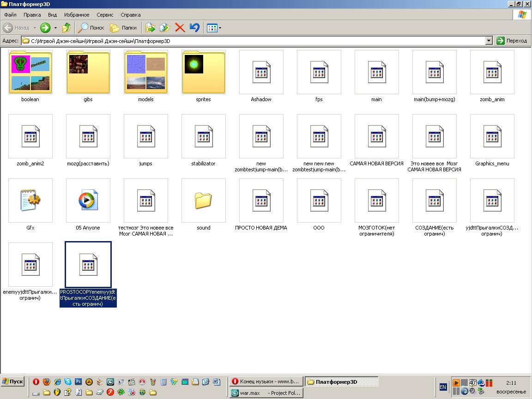
Task: Click the Переход go button
Action: pos(512,41)
